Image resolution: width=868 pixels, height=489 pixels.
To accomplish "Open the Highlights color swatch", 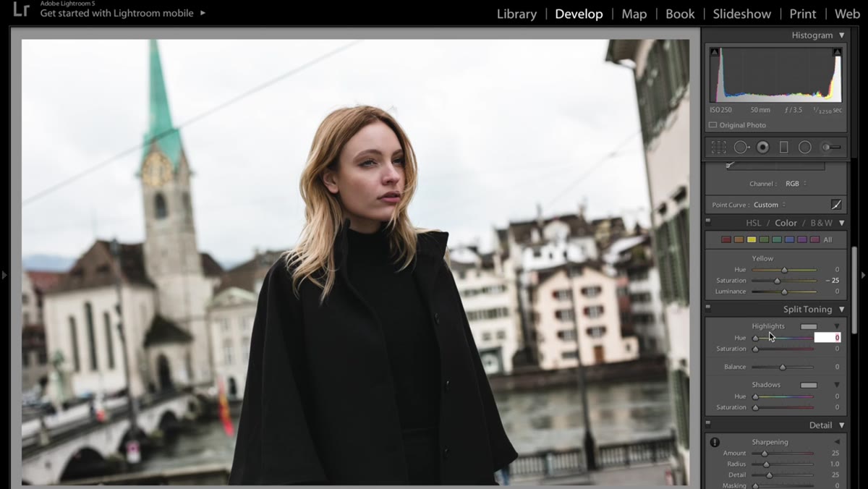I will coord(809,327).
